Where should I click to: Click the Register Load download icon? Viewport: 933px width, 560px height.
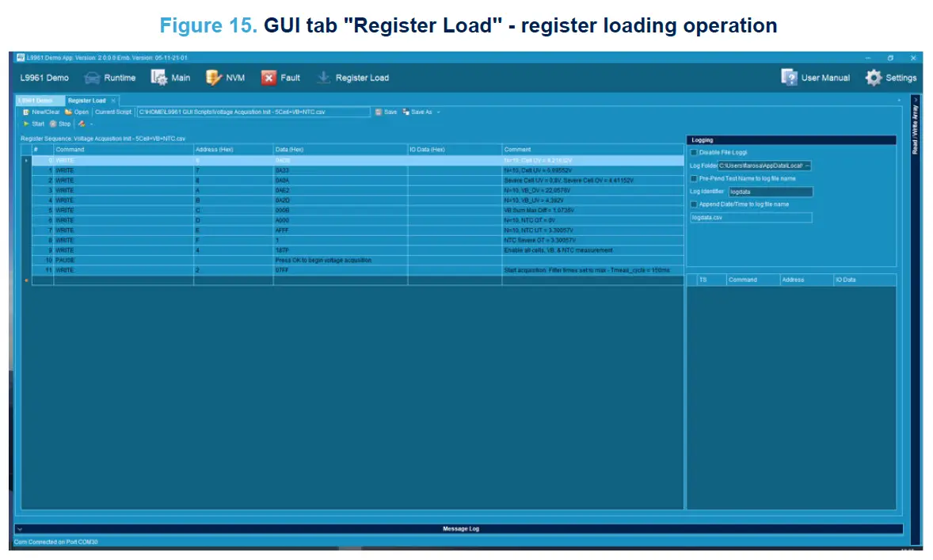[324, 78]
